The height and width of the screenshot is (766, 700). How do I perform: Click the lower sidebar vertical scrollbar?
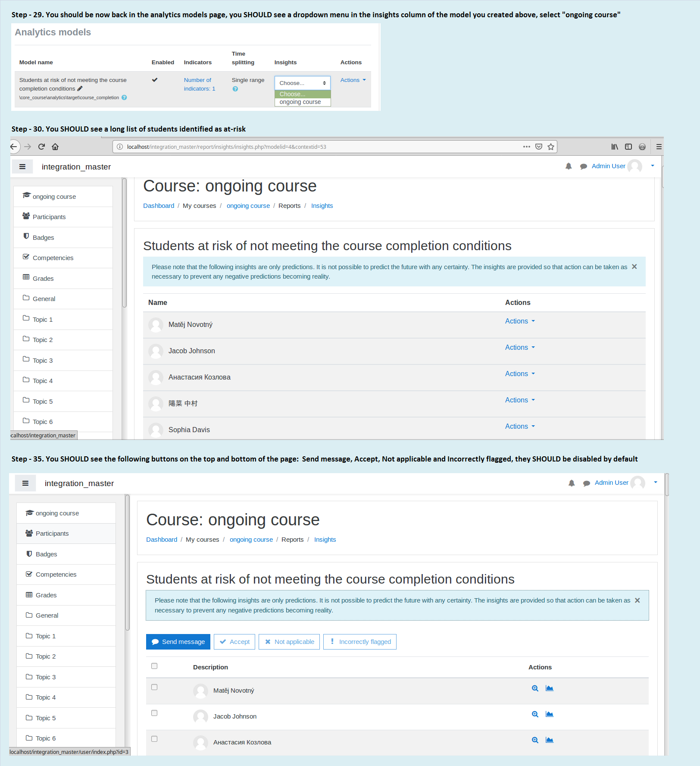[x=128, y=563]
